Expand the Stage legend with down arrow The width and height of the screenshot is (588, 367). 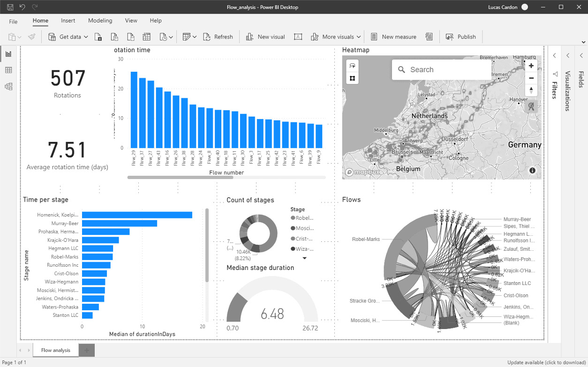click(304, 258)
